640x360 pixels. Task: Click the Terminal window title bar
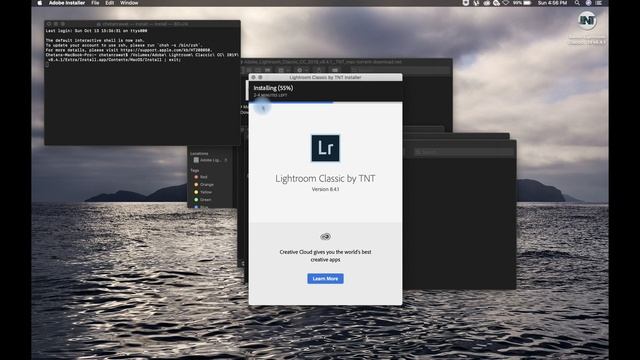coord(142,24)
